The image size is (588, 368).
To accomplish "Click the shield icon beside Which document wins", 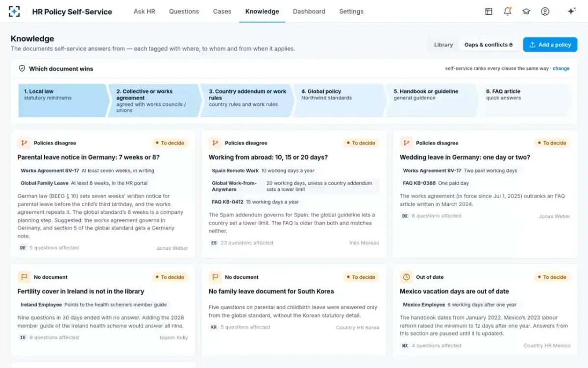I will (22, 69).
